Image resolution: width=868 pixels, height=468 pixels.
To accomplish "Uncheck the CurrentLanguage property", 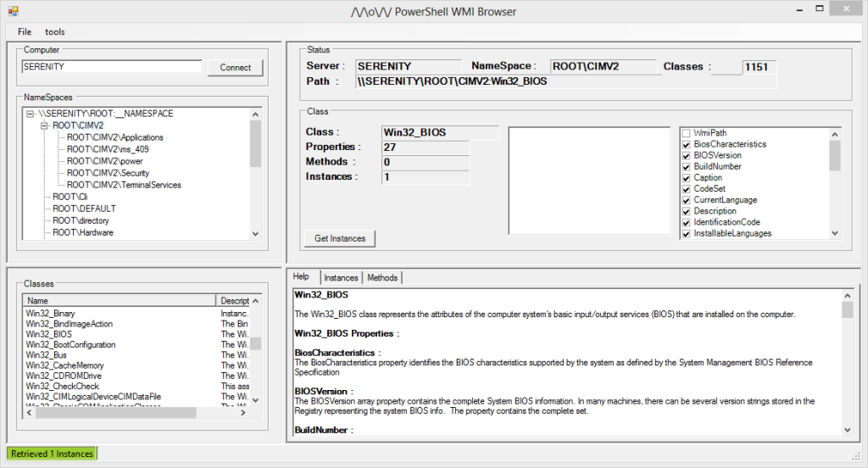I will (x=687, y=200).
